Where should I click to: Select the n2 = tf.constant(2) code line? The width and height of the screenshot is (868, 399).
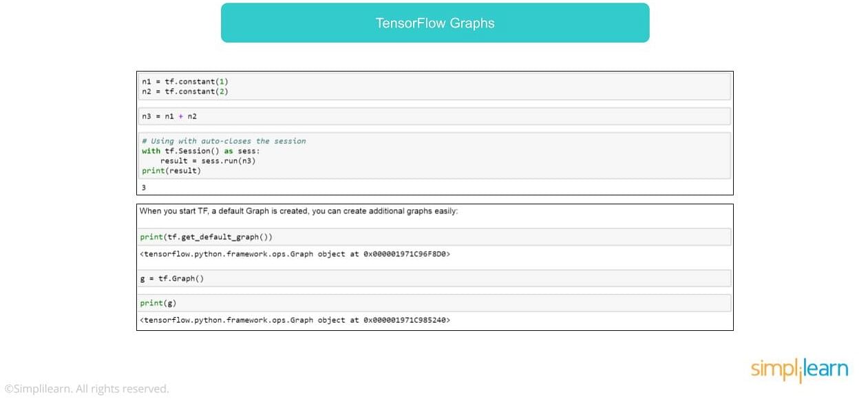[x=185, y=91]
